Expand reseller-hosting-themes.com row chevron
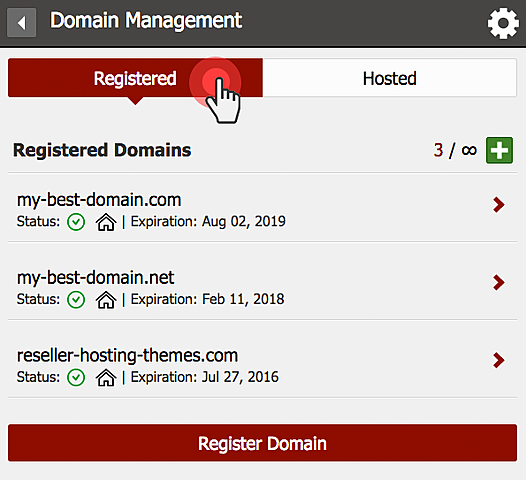Image resolution: width=526 pixels, height=480 pixels. pos(499,360)
